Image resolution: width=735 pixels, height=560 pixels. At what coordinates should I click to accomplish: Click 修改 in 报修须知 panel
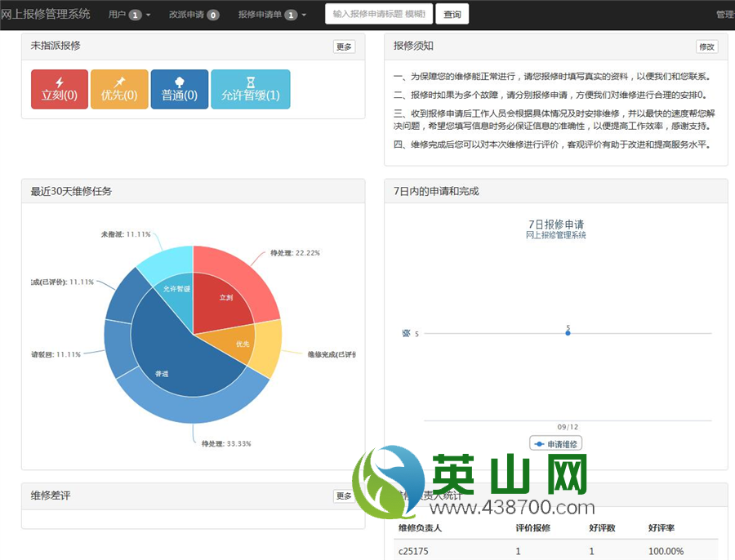click(706, 47)
